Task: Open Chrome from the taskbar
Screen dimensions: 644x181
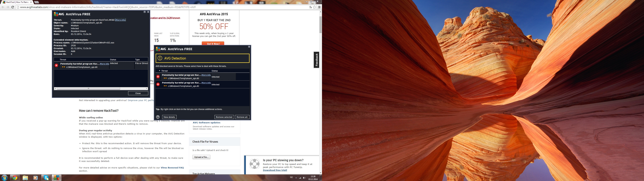Action: pyautogui.click(x=15, y=178)
